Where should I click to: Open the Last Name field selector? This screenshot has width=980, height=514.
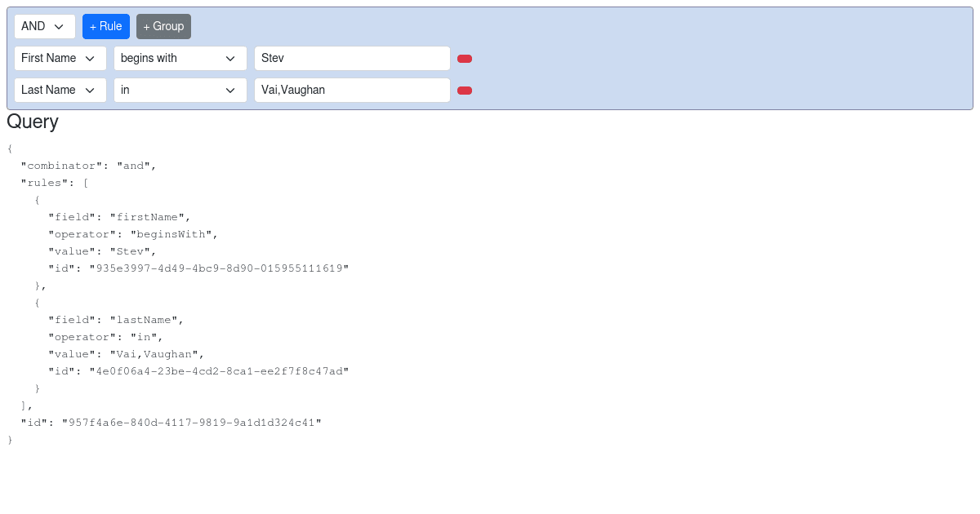60,90
